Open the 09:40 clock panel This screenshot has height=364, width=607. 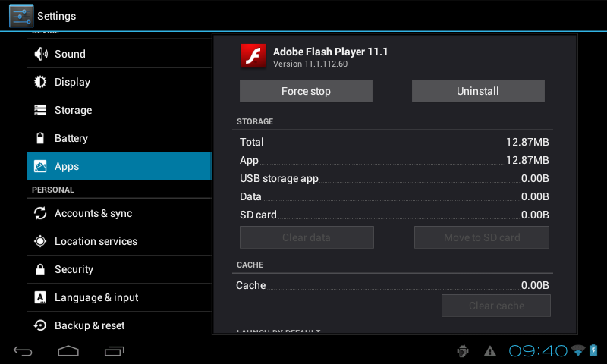coord(538,351)
